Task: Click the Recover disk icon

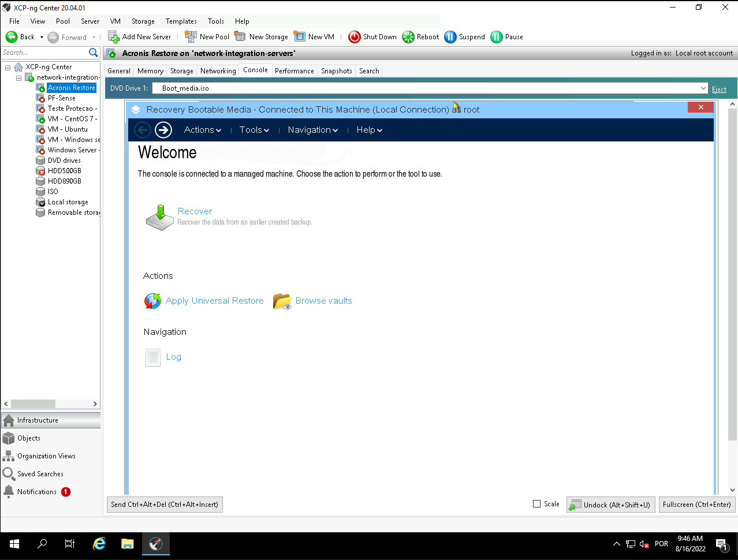Action: pyautogui.click(x=160, y=218)
